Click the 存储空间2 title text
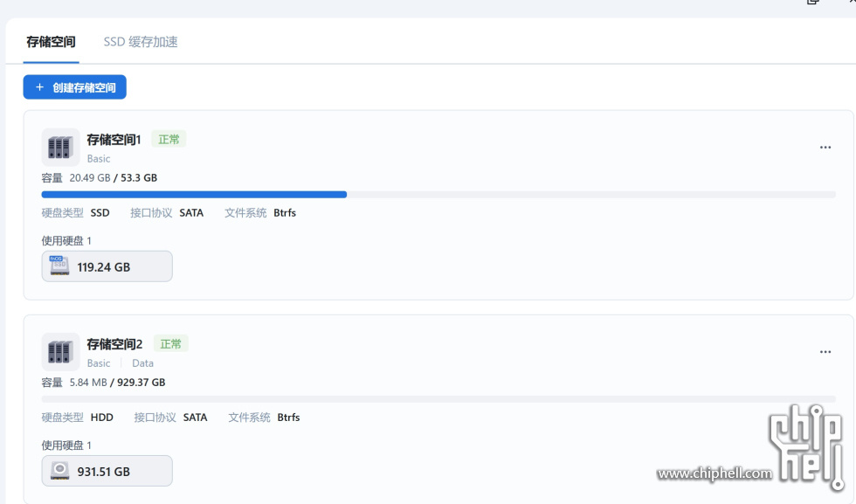The height and width of the screenshot is (504, 856). [x=114, y=344]
